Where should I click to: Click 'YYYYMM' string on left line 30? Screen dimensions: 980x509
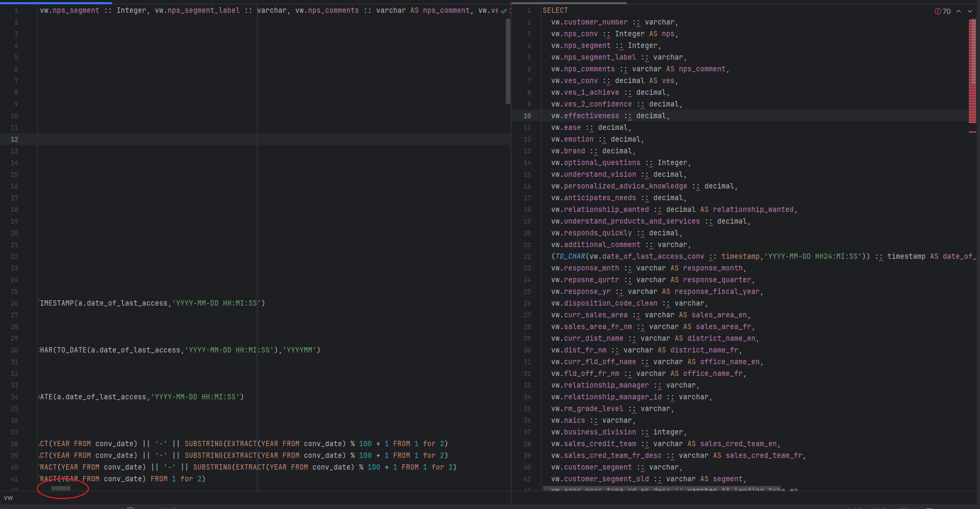300,350
